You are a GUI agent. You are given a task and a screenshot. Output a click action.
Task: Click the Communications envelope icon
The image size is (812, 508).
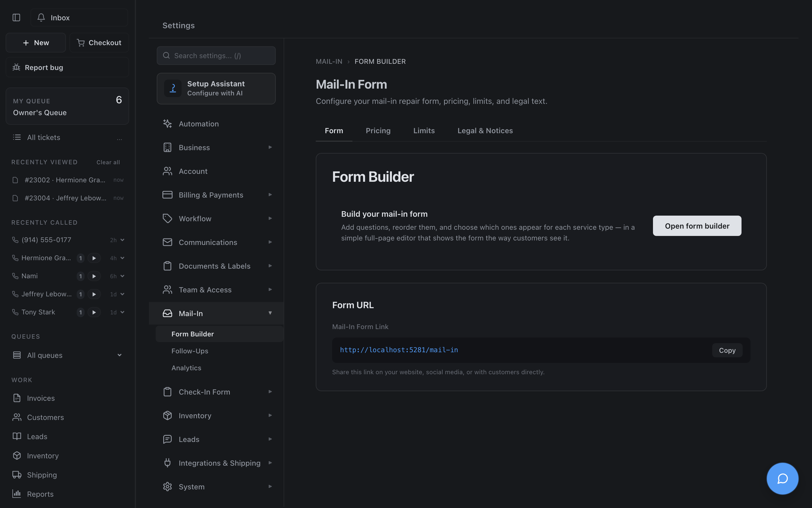pyautogui.click(x=167, y=242)
